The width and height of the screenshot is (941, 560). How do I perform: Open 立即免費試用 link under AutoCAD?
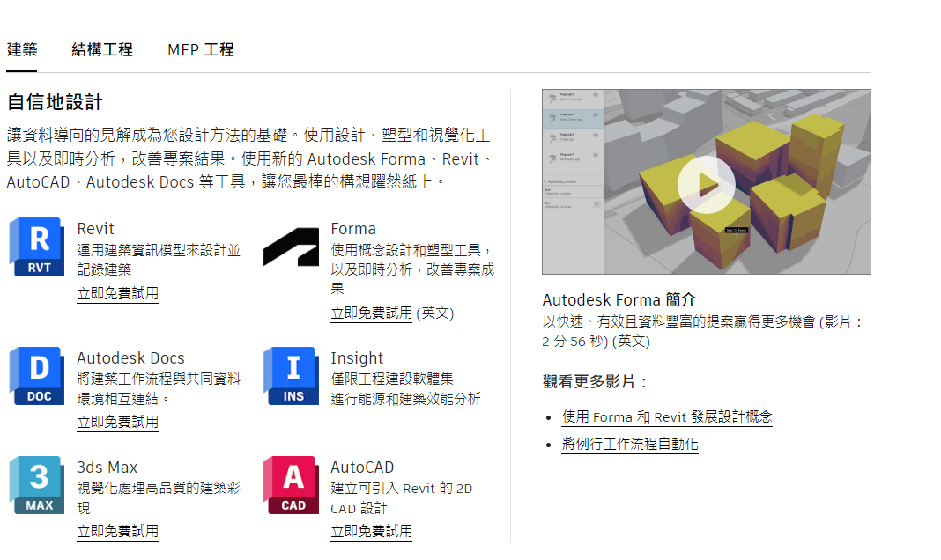click(x=372, y=531)
